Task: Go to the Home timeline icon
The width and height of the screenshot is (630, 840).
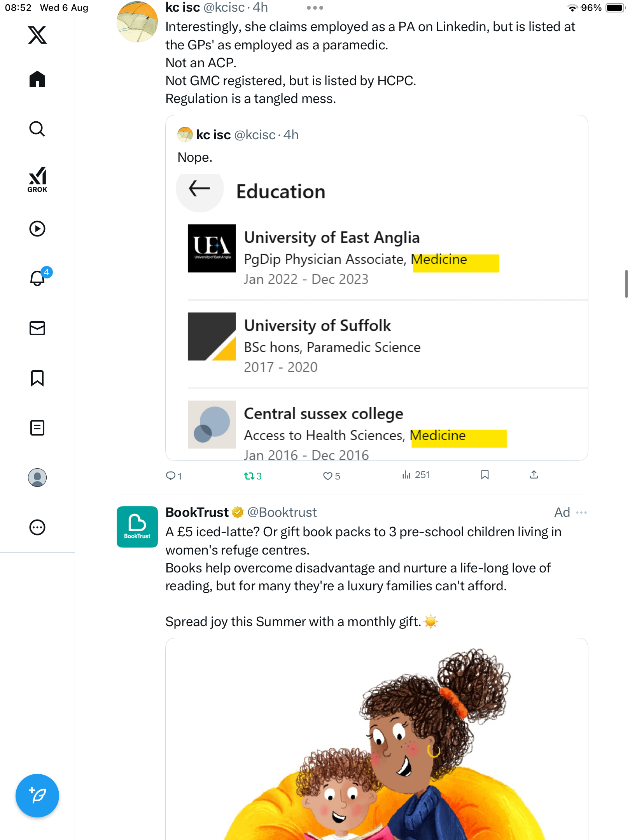Action: point(37,79)
